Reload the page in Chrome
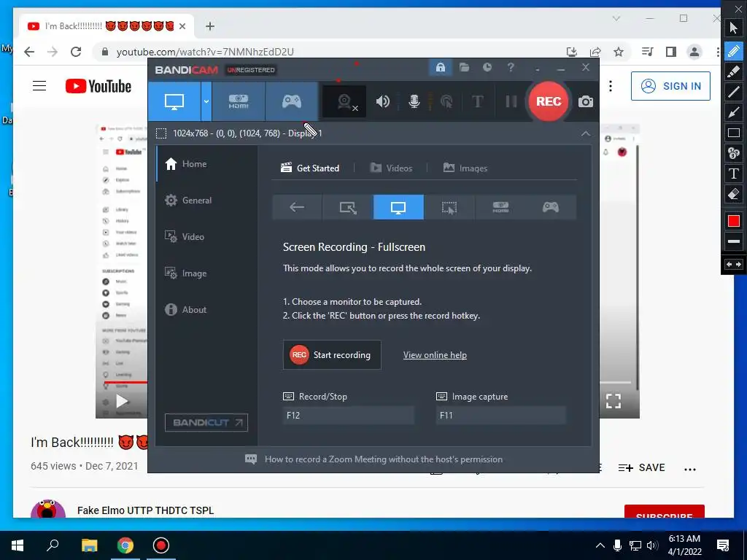The height and width of the screenshot is (560, 747). 76,52
